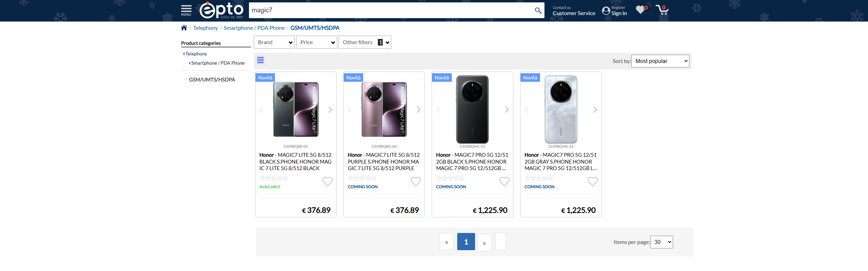
Task: Open GSM/UMTS/HSDPA breadcrumb link
Action: [315, 28]
